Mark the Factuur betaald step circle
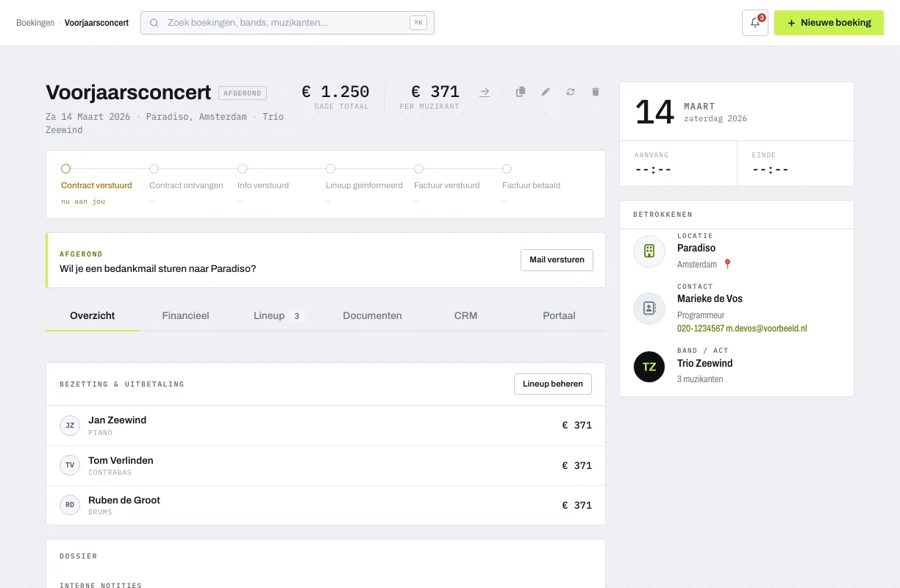The width and height of the screenshot is (900, 588). coord(507,168)
